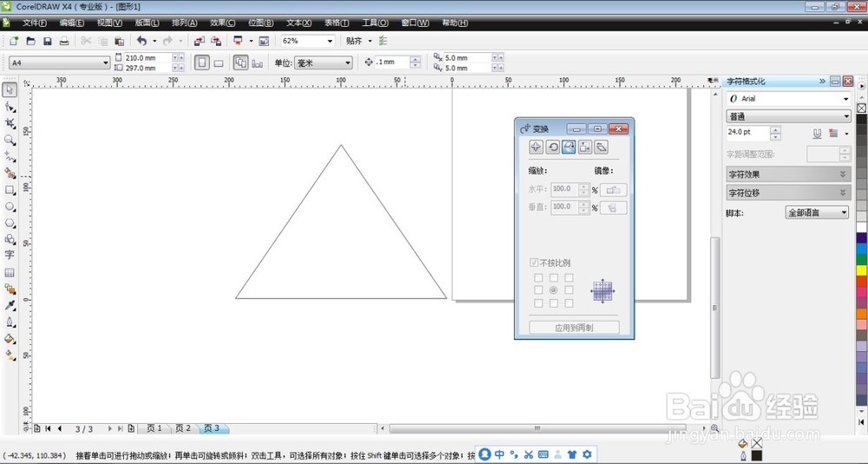This screenshot has height=464, width=868.
Task: Select the Fill bucket tool
Action: click(x=10, y=339)
